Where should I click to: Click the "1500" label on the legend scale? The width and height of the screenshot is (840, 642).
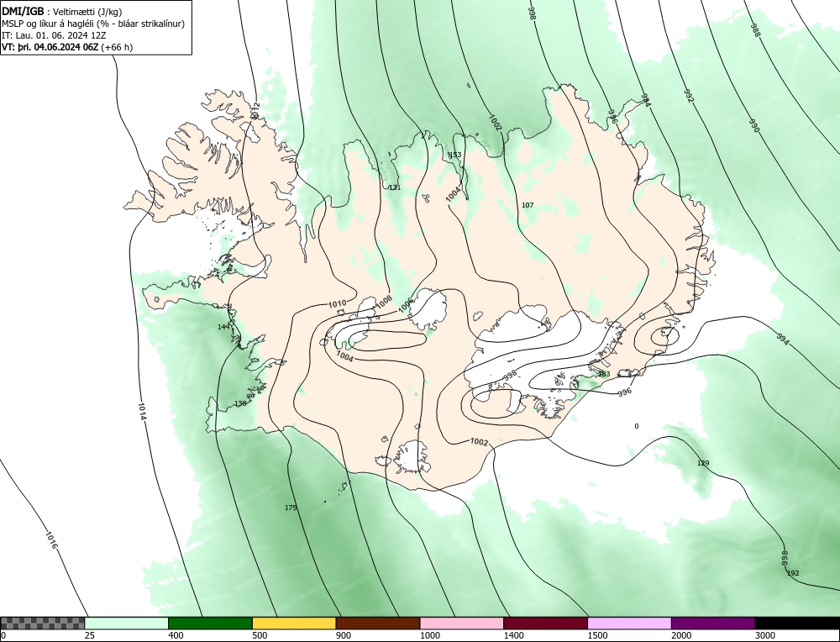tap(596, 635)
